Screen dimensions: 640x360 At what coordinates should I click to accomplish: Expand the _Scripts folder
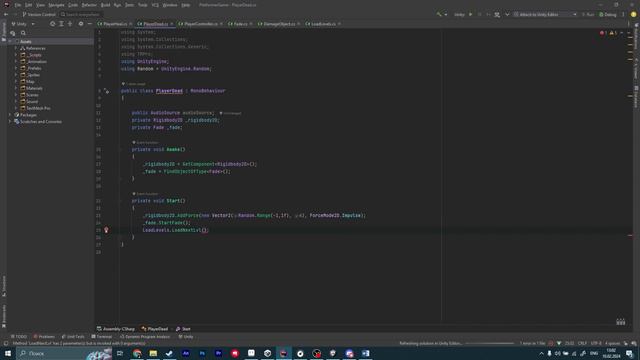pyautogui.click(x=16, y=55)
